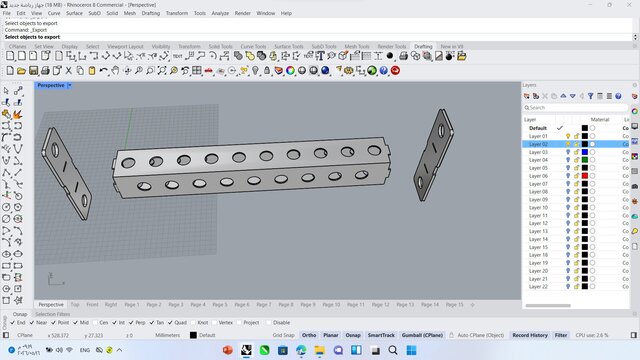Click the four-viewport layout icon
640x360 pixels.
point(197,71)
